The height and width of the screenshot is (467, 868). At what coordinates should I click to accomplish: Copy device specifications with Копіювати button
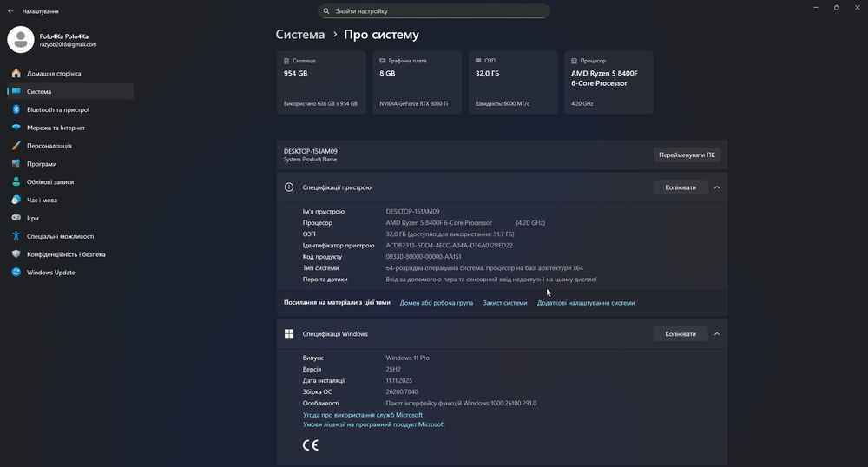point(681,187)
